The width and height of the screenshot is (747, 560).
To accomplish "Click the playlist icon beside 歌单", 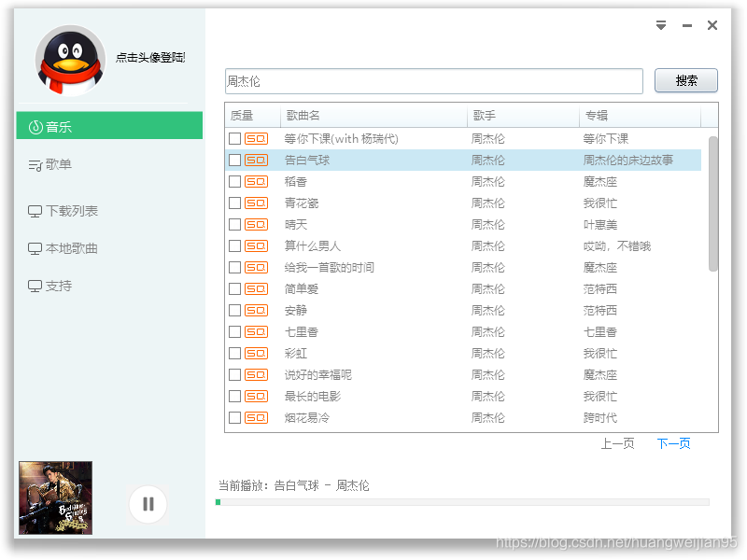I will coord(35,166).
